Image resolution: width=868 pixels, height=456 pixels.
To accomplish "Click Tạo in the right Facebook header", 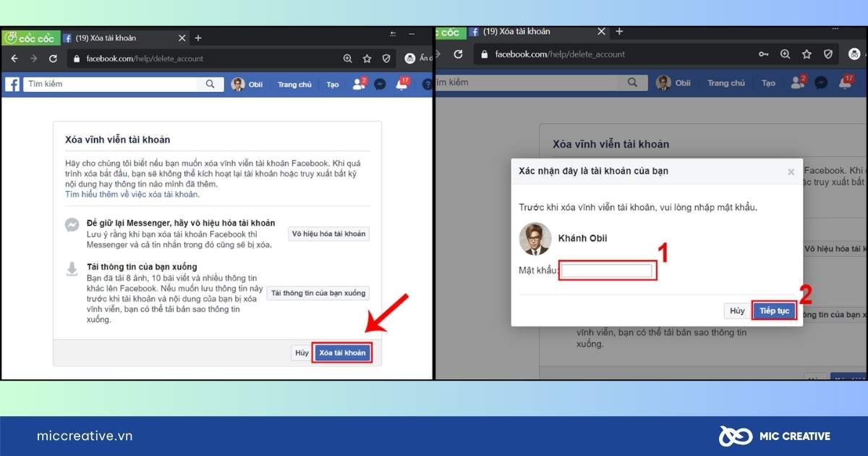I will point(768,83).
